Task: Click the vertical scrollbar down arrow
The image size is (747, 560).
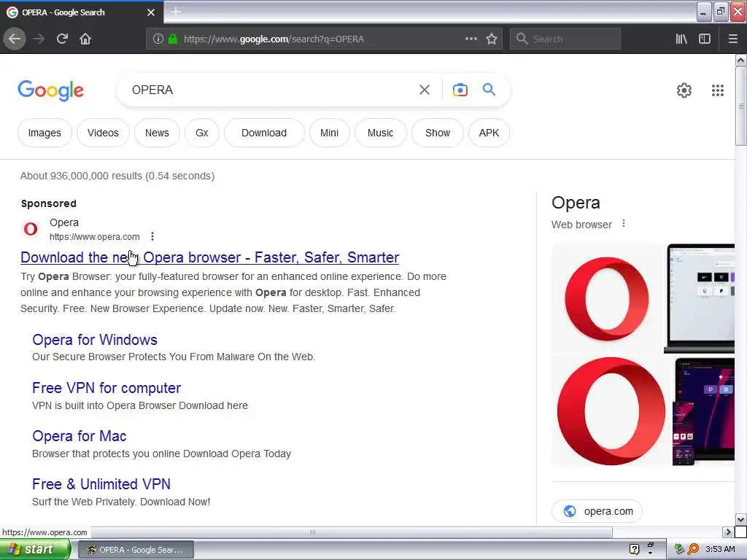Action: [740, 519]
